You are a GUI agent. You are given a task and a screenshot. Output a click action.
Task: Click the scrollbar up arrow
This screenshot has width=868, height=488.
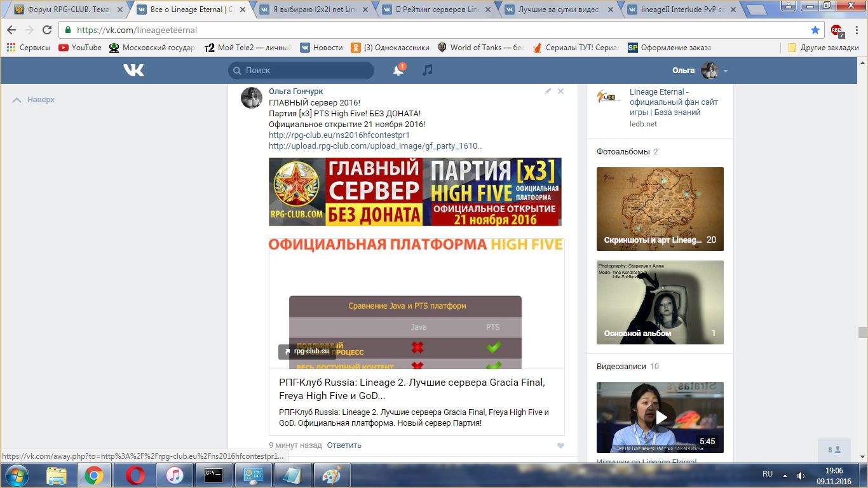pos(862,62)
